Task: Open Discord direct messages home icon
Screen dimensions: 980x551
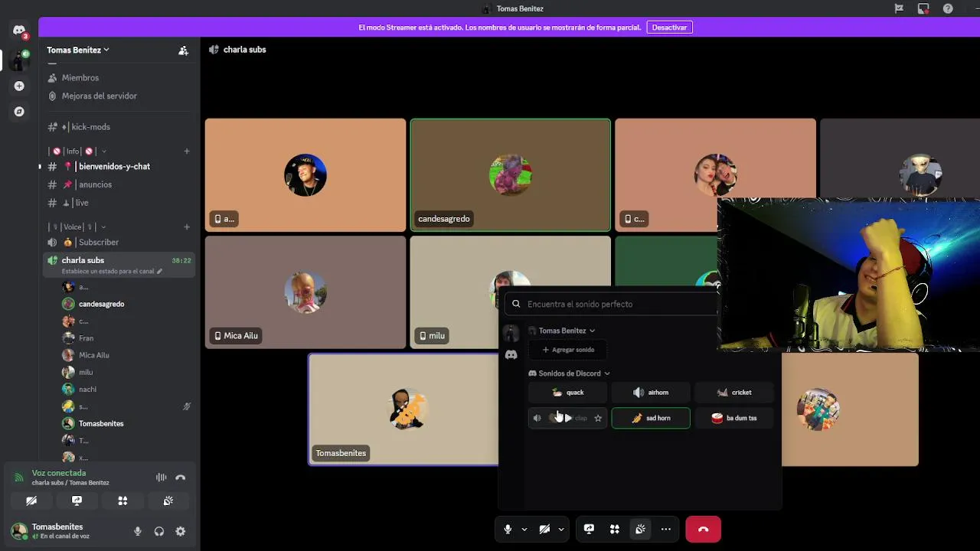Action: click(19, 30)
